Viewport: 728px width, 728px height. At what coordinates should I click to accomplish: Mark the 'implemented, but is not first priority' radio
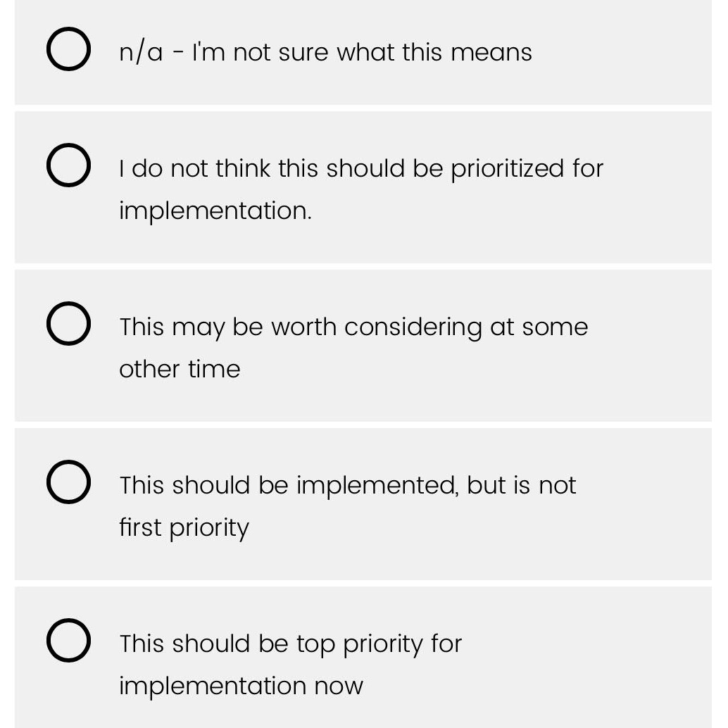point(68,482)
